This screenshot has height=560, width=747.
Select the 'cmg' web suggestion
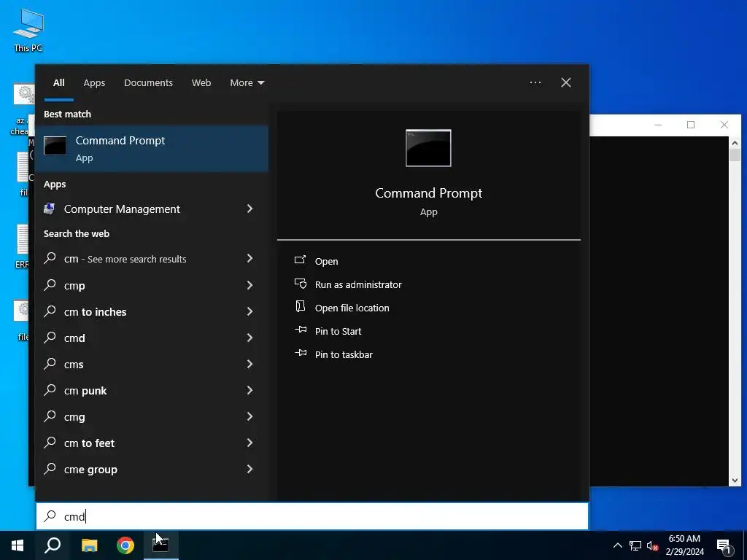74,417
